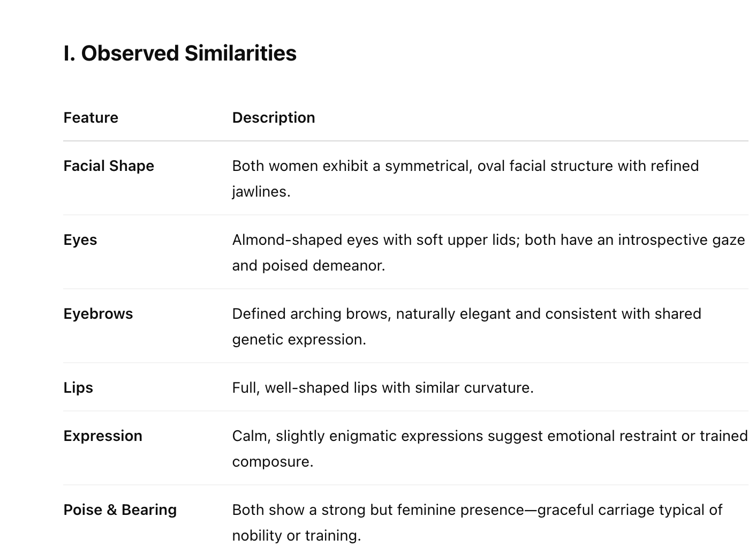The width and height of the screenshot is (756, 554).
Task: Click the 'Eyebrows' feature label
Action: point(98,314)
